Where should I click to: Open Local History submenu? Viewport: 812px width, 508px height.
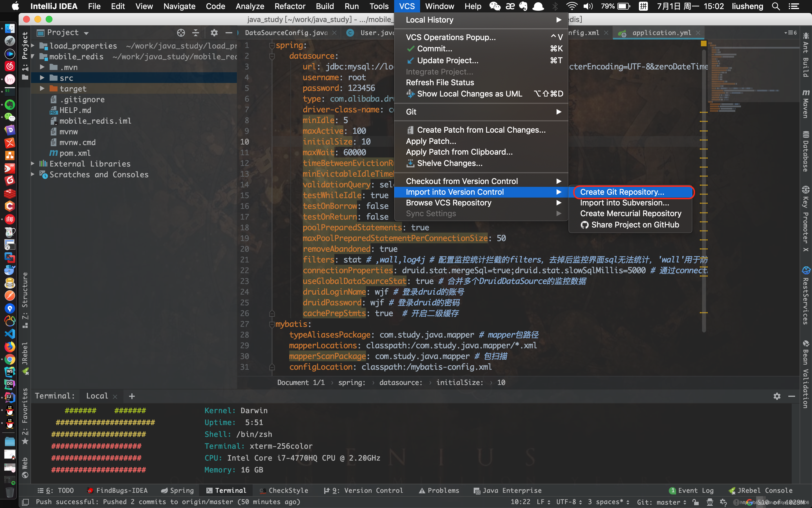[x=481, y=20]
